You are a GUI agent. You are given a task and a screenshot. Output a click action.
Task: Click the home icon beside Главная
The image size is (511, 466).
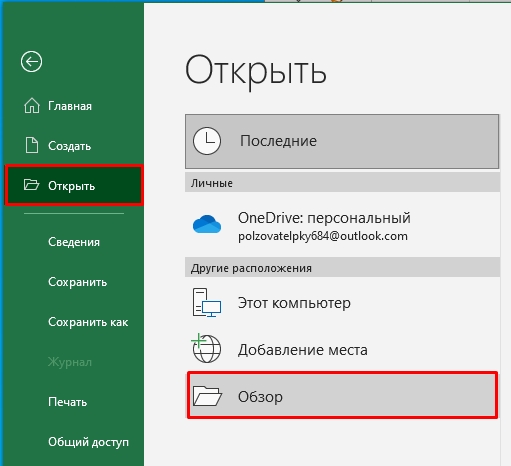32,106
